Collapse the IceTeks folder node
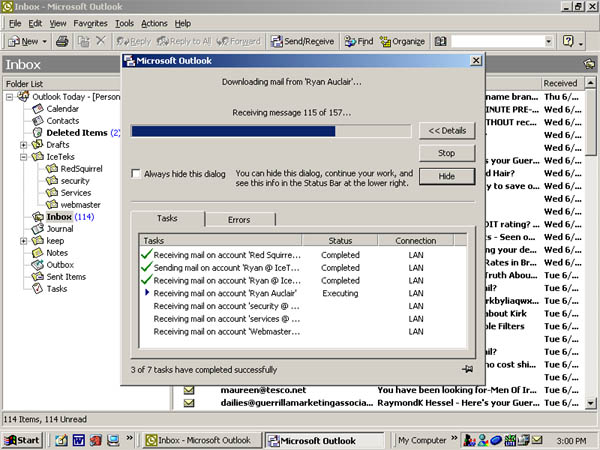Screen dimensions: 600x450 [x=23, y=157]
